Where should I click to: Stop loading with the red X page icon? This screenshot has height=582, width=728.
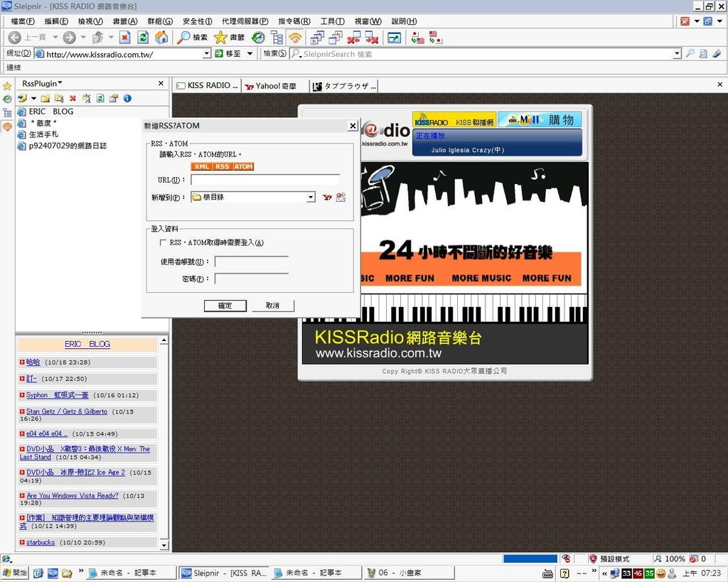[124, 38]
